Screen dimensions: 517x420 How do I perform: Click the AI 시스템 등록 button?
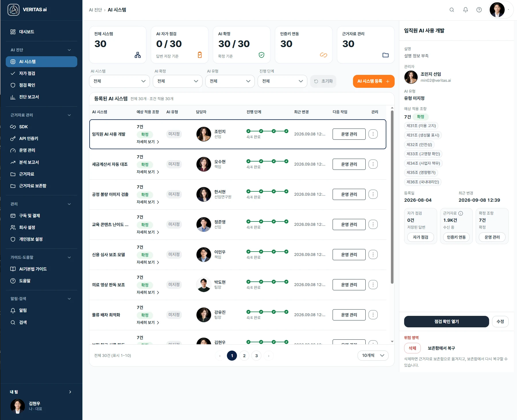tap(373, 81)
